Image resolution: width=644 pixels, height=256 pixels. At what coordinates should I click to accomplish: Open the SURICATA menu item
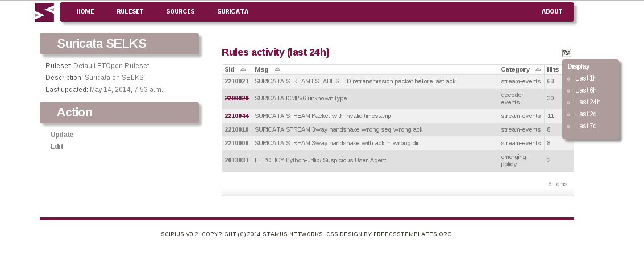[233, 11]
